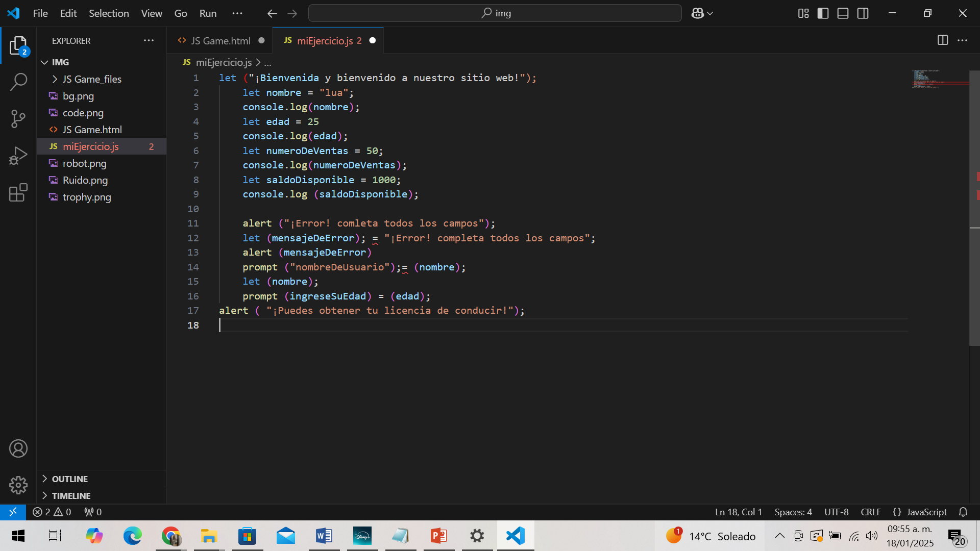Expand the OUTLINE section
Viewport: 980px width, 551px height.
click(102, 479)
